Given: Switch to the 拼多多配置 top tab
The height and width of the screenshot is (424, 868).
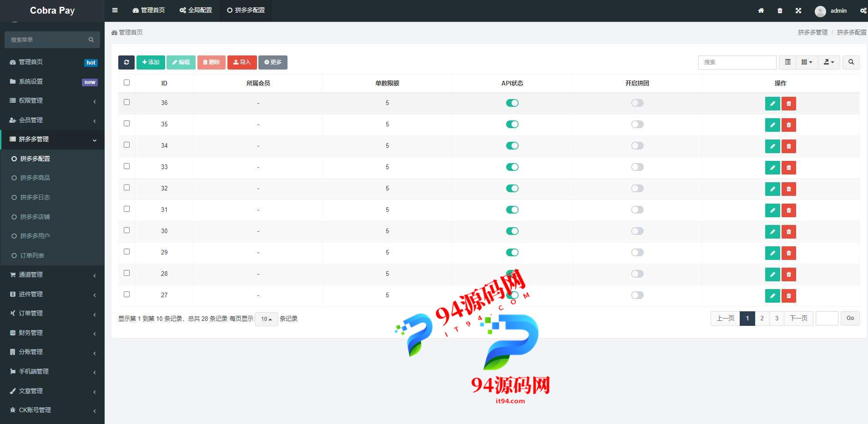Looking at the screenshot, I should [246, 10].
